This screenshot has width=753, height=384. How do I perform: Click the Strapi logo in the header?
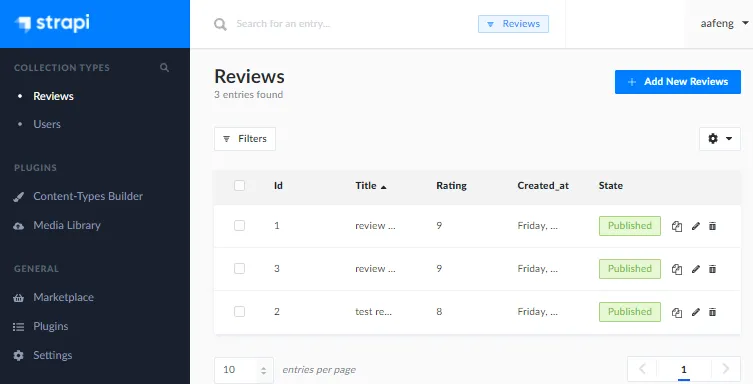(x=52, y=23)
